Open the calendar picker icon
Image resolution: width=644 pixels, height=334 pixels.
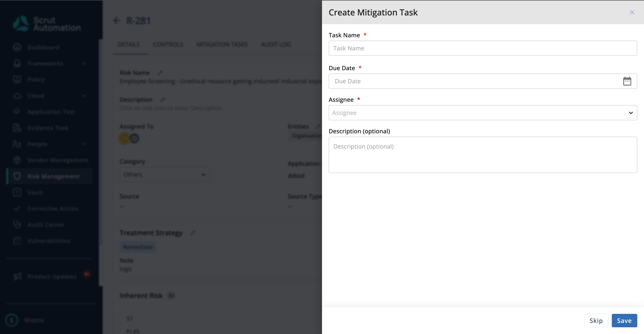627,81
